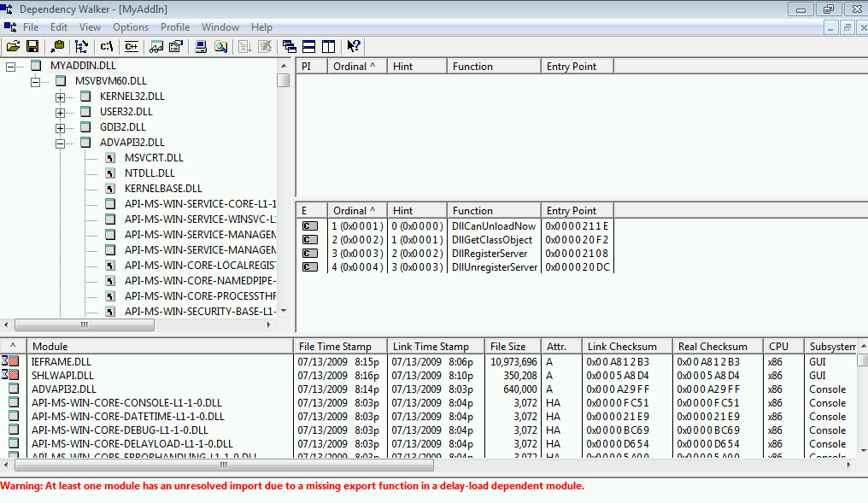
Task: Click KERNELBASE.DLL tree module icon
Action: 110,189
